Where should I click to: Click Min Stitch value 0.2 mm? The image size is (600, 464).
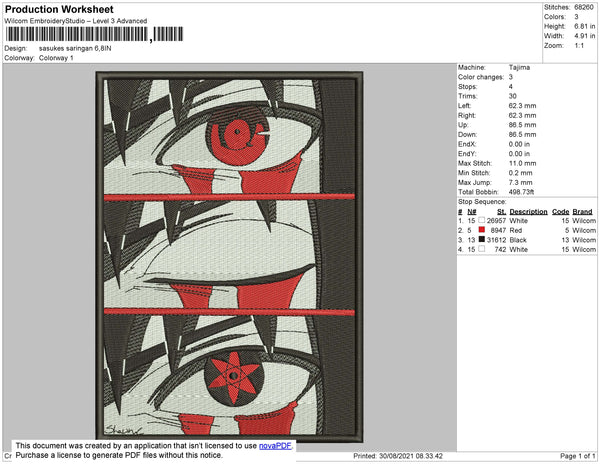(520, 173)
